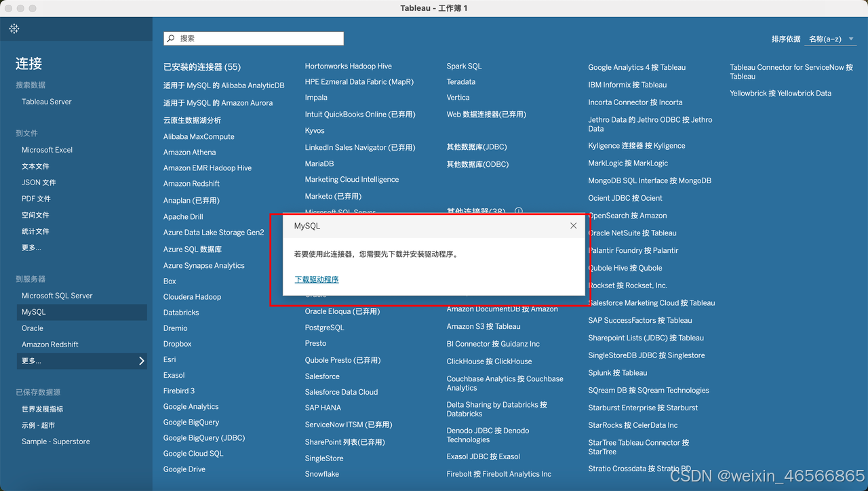Image resolution: width=868 pixels, height=491 pixels.
Task: Select 其他数据库(ODBC) connector
Action: 477,164
